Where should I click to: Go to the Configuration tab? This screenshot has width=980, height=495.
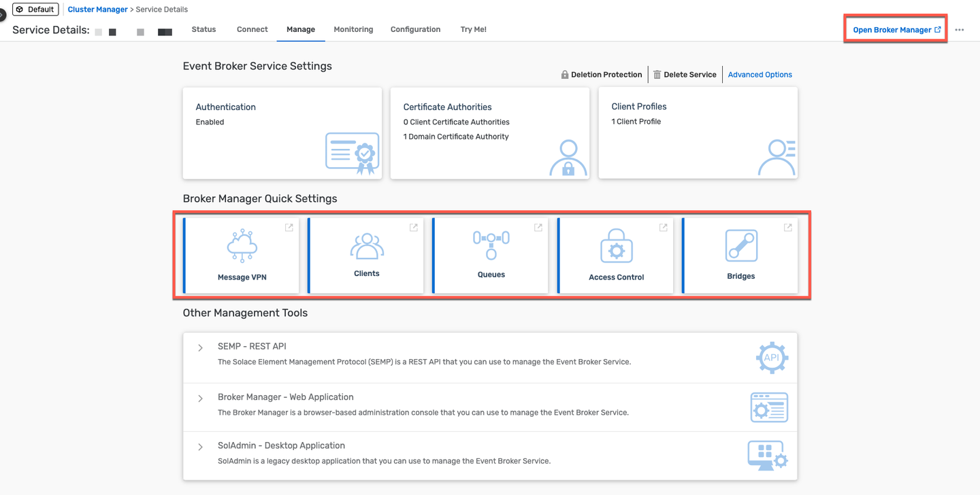(x=416, y=29)
